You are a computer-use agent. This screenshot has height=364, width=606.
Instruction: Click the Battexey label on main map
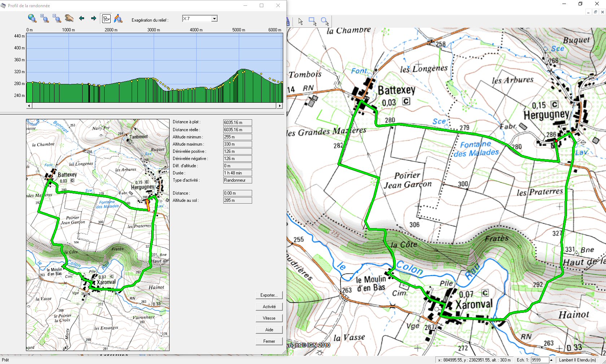point(396,90)
